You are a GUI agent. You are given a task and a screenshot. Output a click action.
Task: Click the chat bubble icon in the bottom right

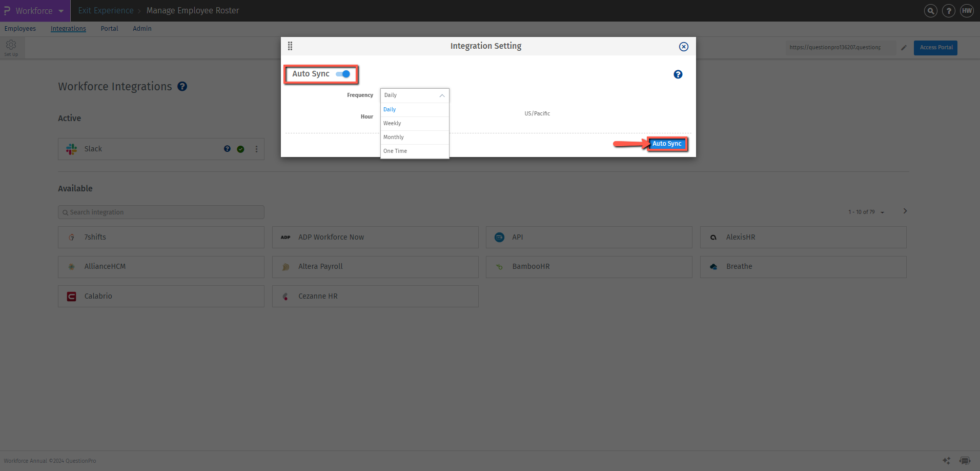pyautogui.click(x=966, y=460)
